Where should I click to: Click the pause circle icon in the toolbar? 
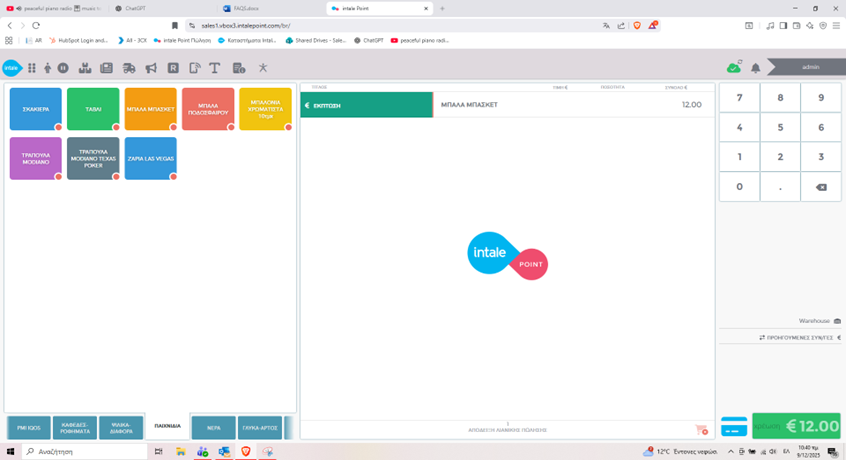(x=63, y=68)
